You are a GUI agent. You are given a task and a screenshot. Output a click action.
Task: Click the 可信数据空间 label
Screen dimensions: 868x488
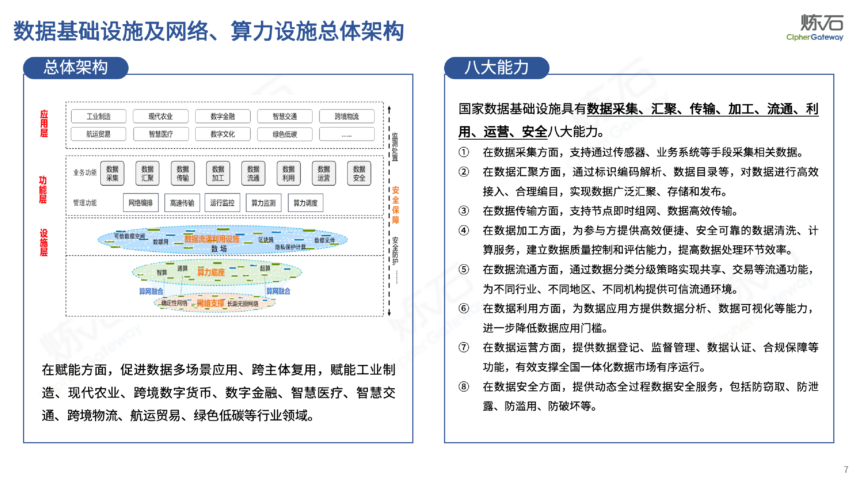click(129, 236)
